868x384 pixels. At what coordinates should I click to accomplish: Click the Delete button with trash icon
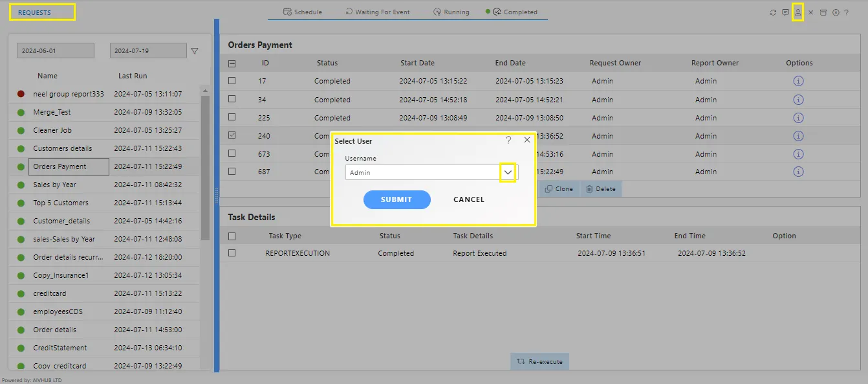coord(601,189)
